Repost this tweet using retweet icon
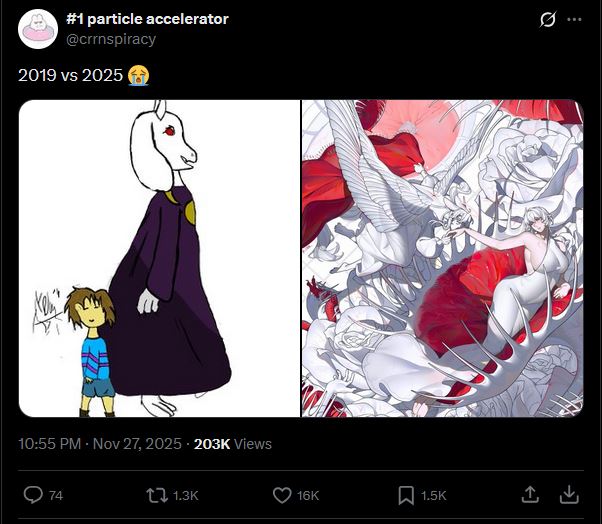 click(157, 495)
